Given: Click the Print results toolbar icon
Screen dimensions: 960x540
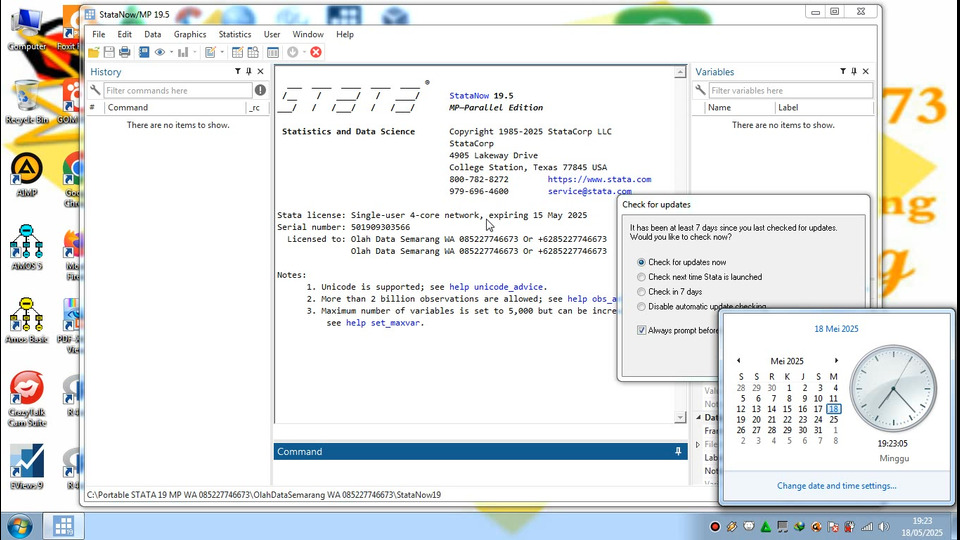Looking at the screenshot, I should 125,52.
